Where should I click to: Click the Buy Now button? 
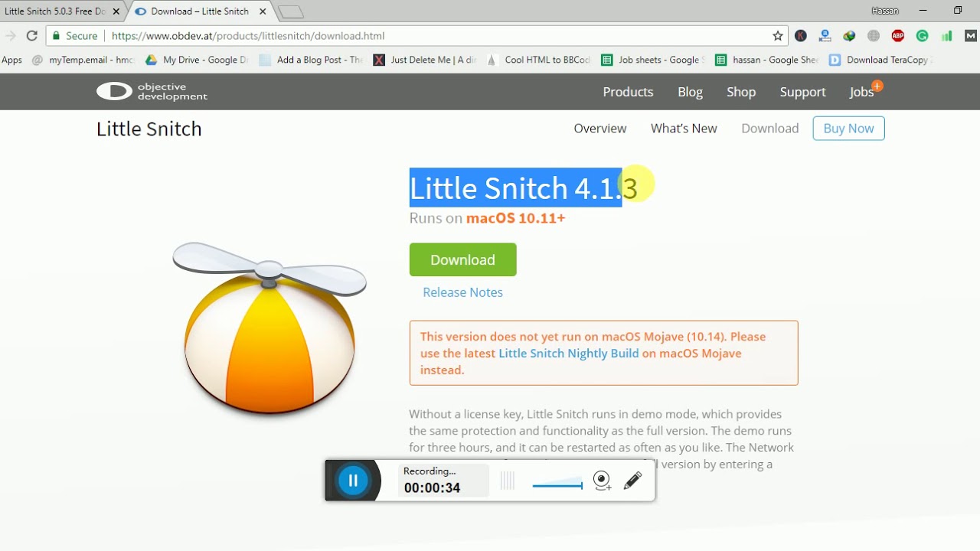click(x=848, y=129)
